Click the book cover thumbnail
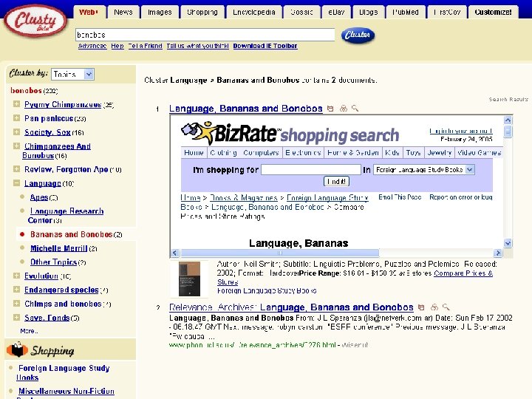This screenshot has width=532, height=399. [x=189, y=279]
